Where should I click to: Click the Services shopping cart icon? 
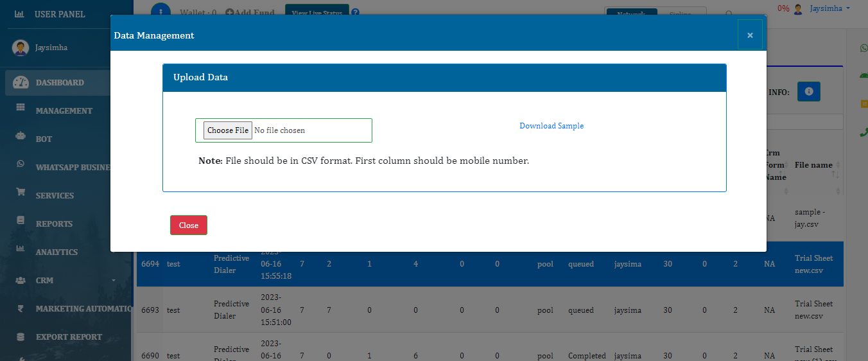tap(21, 195)
